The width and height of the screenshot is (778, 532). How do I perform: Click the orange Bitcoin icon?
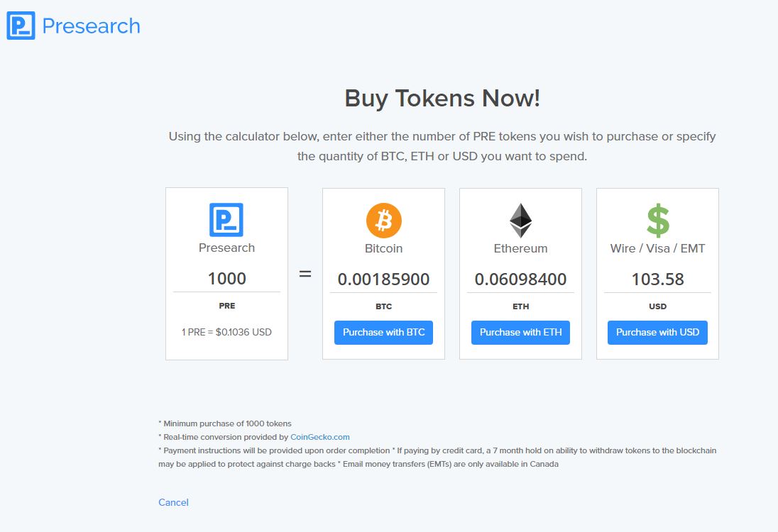coord(383,221)
